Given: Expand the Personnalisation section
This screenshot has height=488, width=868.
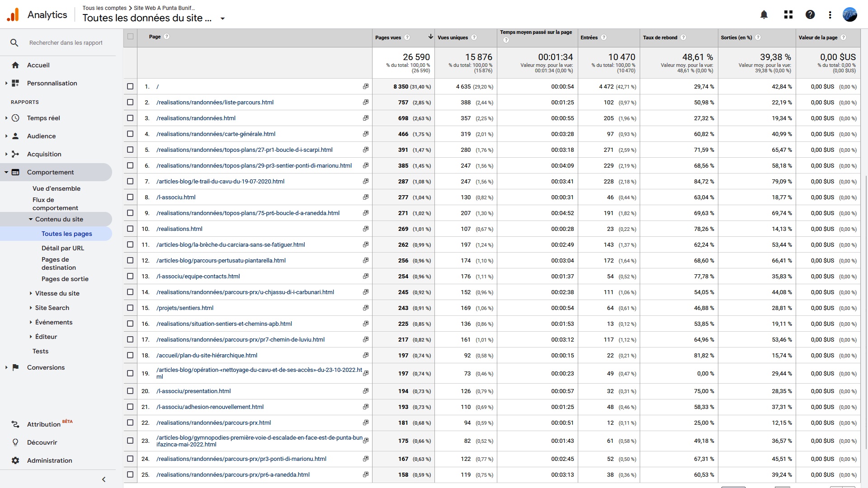Looking at the screenshot, I should 6,83.
